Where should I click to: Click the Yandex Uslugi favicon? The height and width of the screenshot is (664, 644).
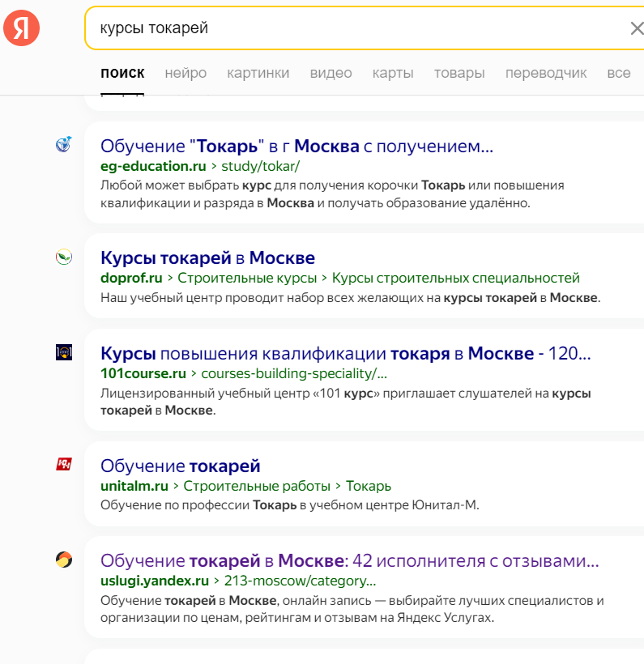pyautogui.click(x=64, y=560)
